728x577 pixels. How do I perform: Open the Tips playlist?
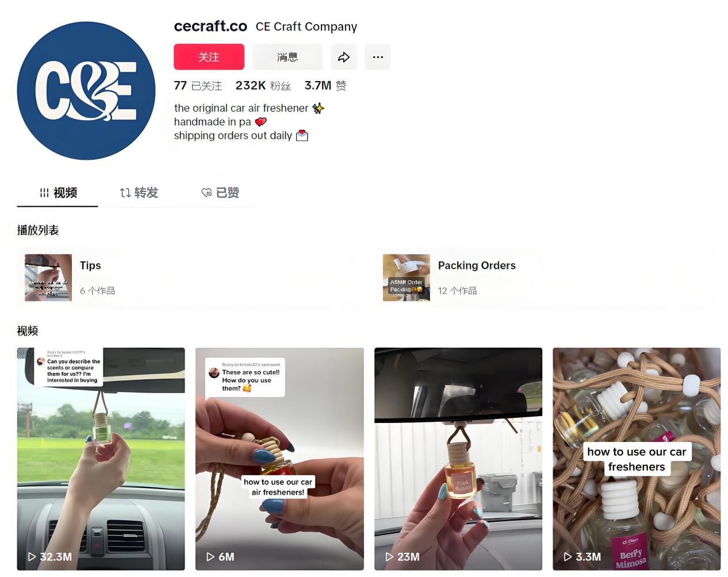[191, 278]
